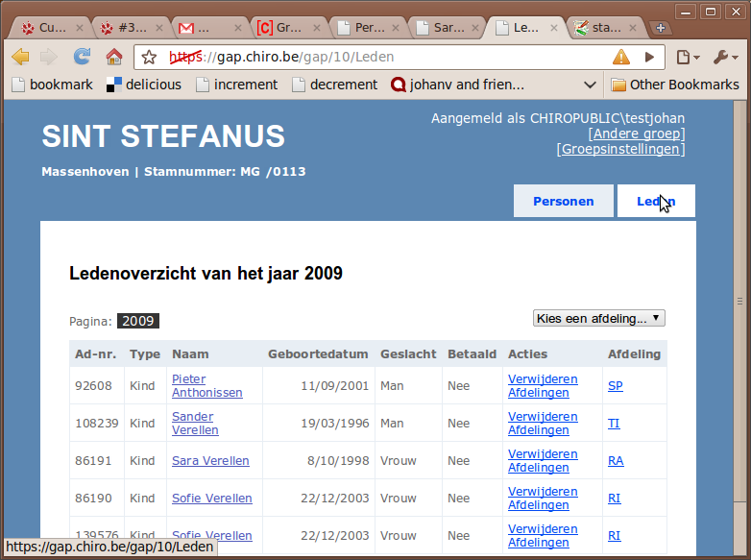
Task: Bookmark this page with the star icon
Action: (149, 58)
